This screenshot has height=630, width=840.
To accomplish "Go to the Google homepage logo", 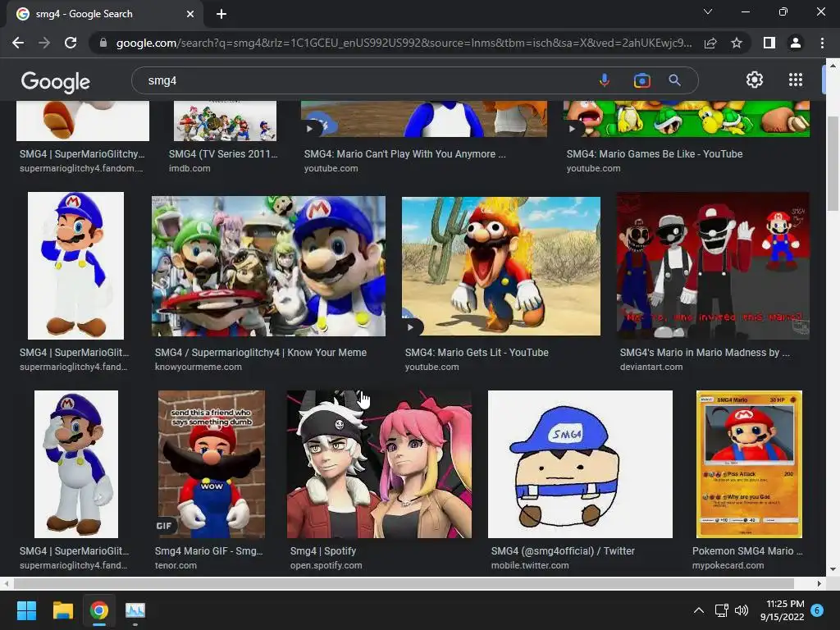I will coord(55,81).
